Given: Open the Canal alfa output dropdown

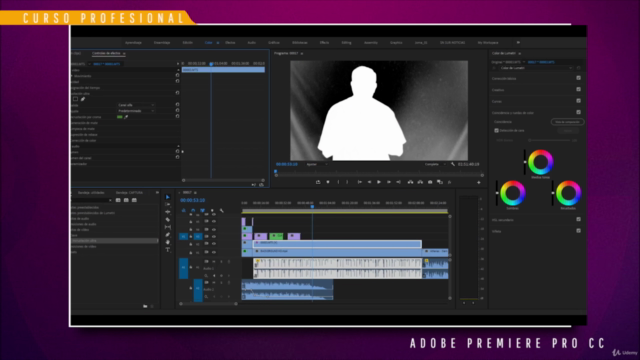Looking at the screenshot, I should 136,105.
